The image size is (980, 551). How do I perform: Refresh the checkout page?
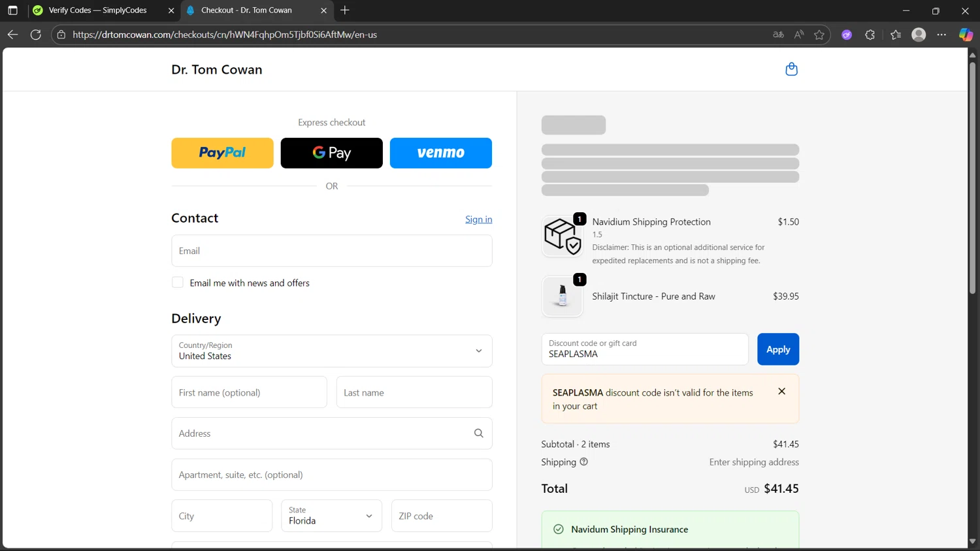36,35
